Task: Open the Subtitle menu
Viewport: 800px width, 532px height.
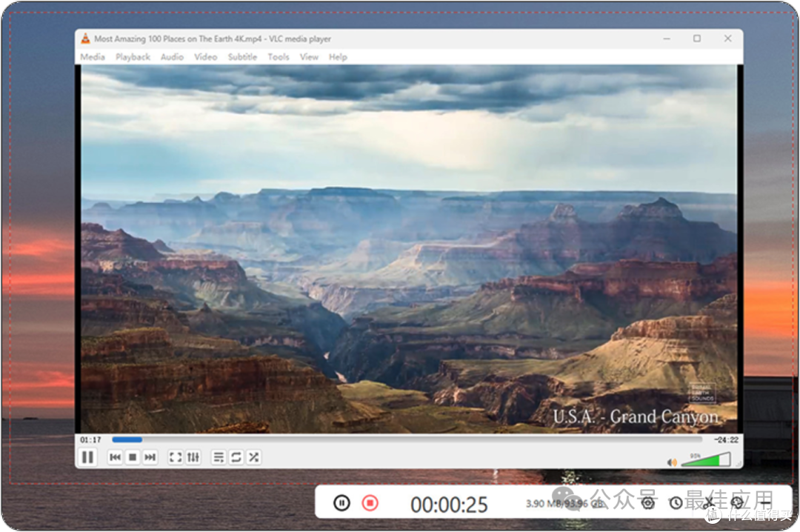Action: [x=242, y=57]
